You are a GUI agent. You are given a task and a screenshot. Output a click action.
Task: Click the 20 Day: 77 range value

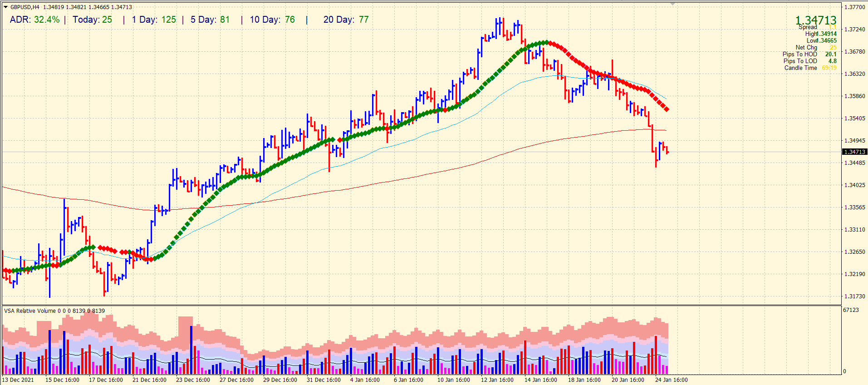[x=346, y=20]
